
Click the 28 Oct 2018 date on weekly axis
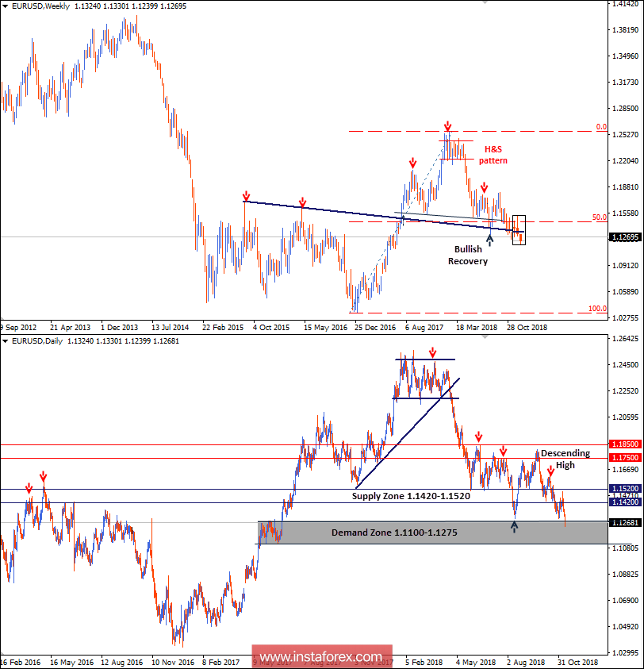527,327
